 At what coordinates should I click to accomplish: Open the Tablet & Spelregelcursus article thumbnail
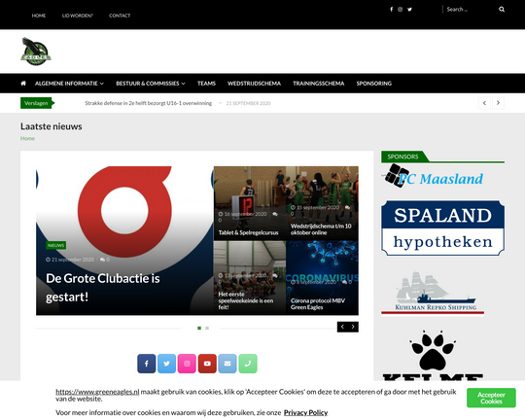[250, 203]
